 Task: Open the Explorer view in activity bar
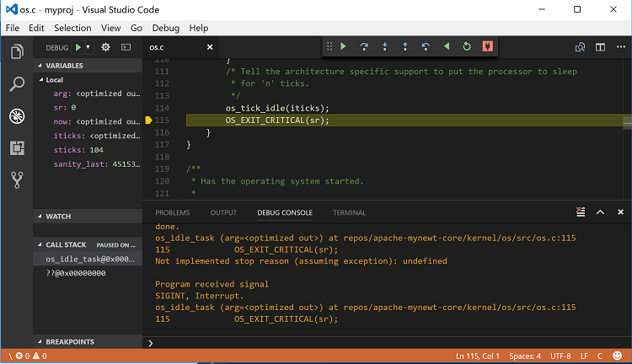tap(17, 51)
